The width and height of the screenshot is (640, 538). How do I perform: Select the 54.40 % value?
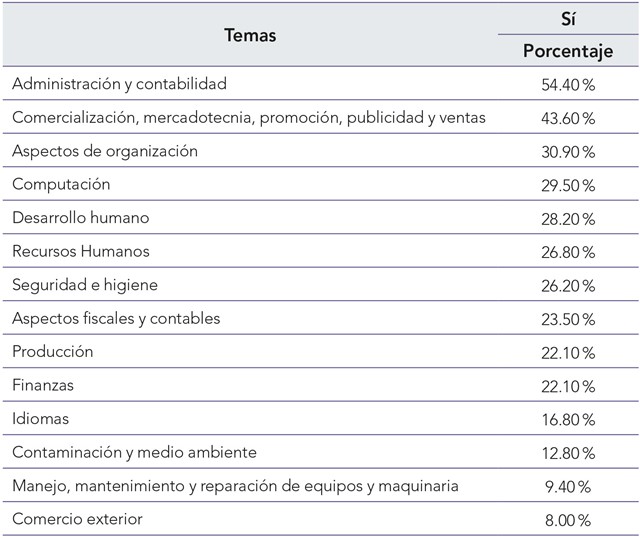(567, 85)
